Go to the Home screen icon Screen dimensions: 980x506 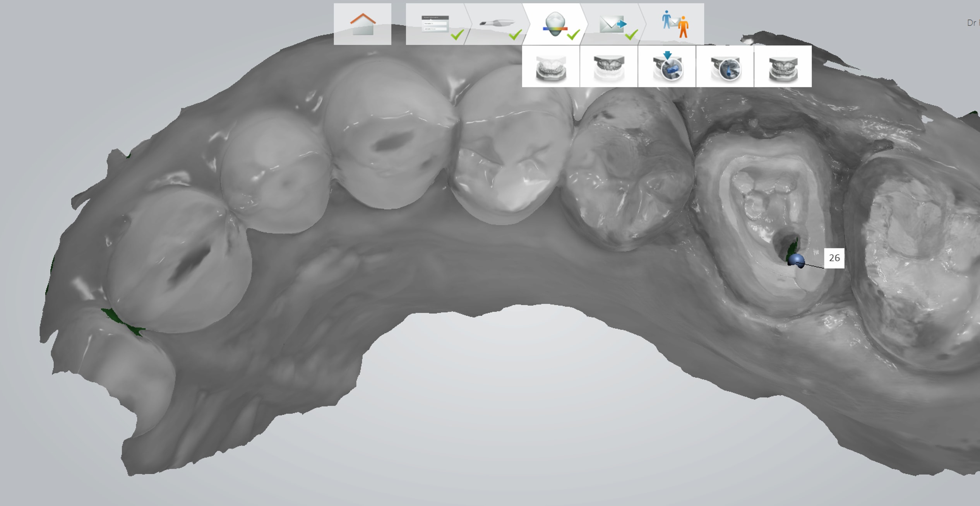pyautogui.click(x=362, y=24)
